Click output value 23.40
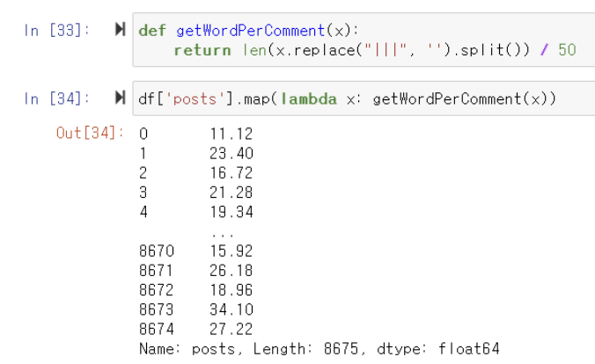The width and height of the screenshot is (595, 364). 231,154
